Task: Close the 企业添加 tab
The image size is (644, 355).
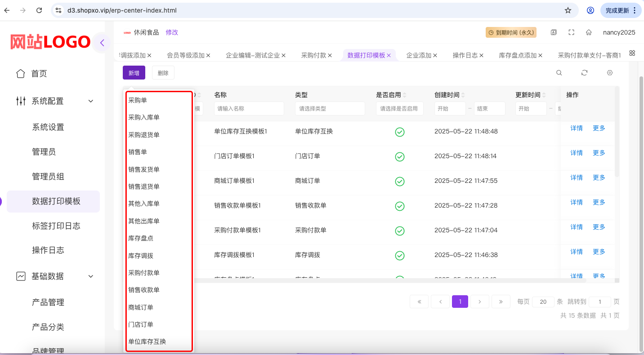Action: (x=435, y=55)
